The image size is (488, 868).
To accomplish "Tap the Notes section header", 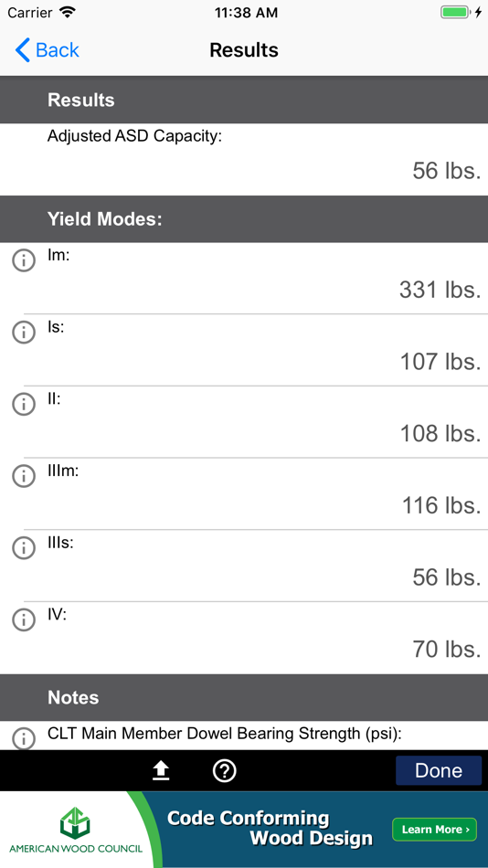I will [244, 697].
